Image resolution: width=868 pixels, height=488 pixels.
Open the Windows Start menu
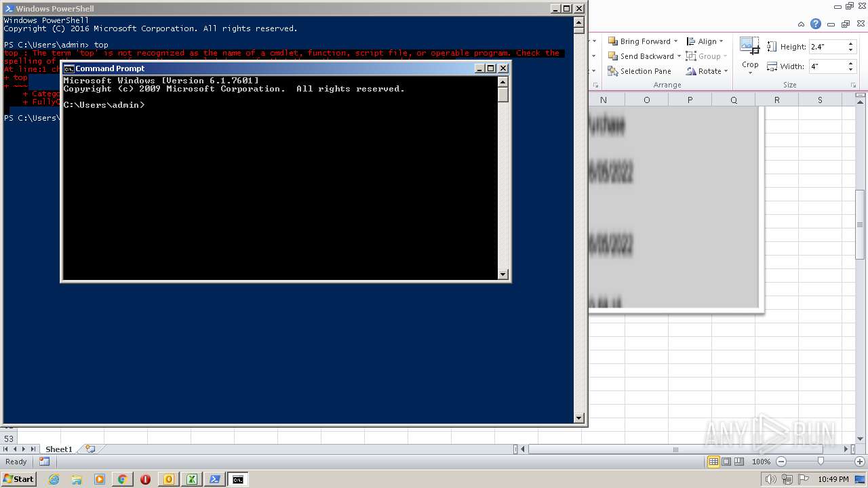(x=18, y=479)
